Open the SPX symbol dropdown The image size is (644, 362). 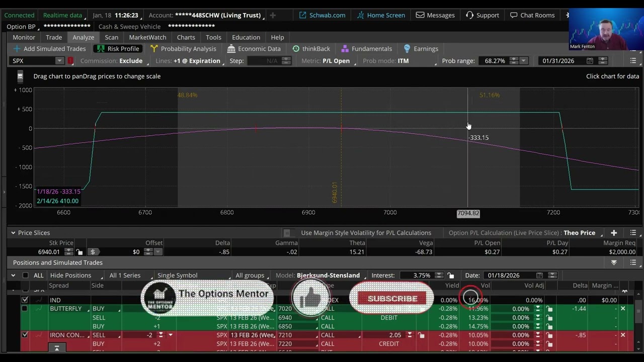[x=59, y=61]
